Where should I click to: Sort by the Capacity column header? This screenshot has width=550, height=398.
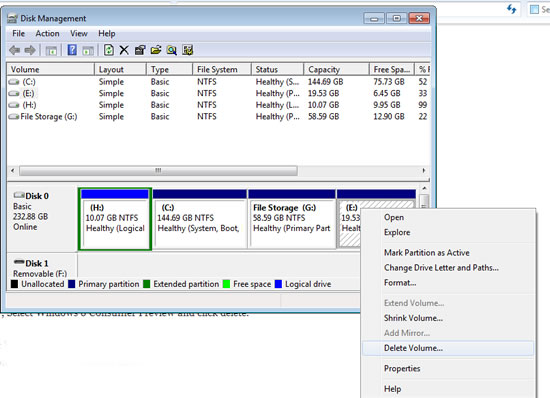(336, 69)
